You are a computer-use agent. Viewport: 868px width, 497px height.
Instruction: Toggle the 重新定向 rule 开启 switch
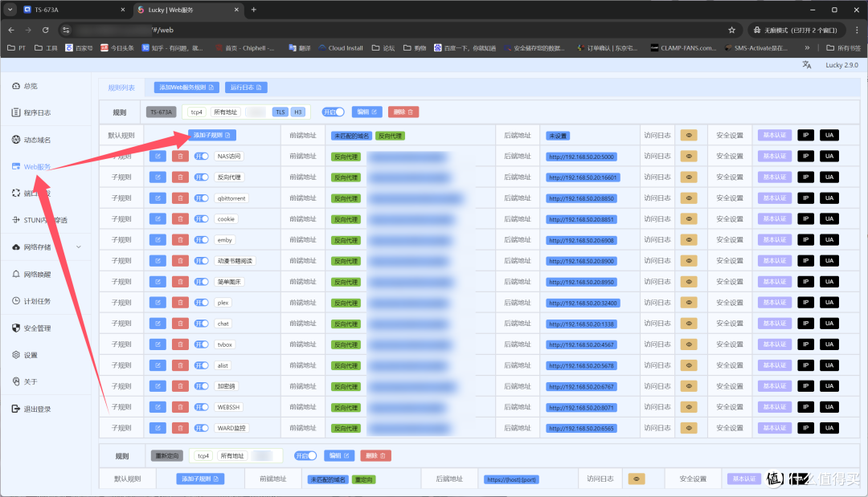point(305,456)
